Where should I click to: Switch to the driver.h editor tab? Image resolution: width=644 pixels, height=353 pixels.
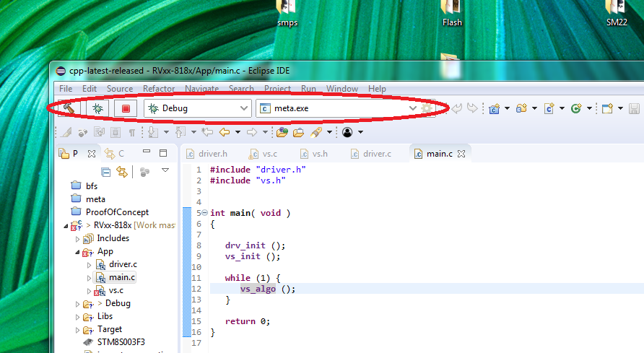[x=212, y=154]
